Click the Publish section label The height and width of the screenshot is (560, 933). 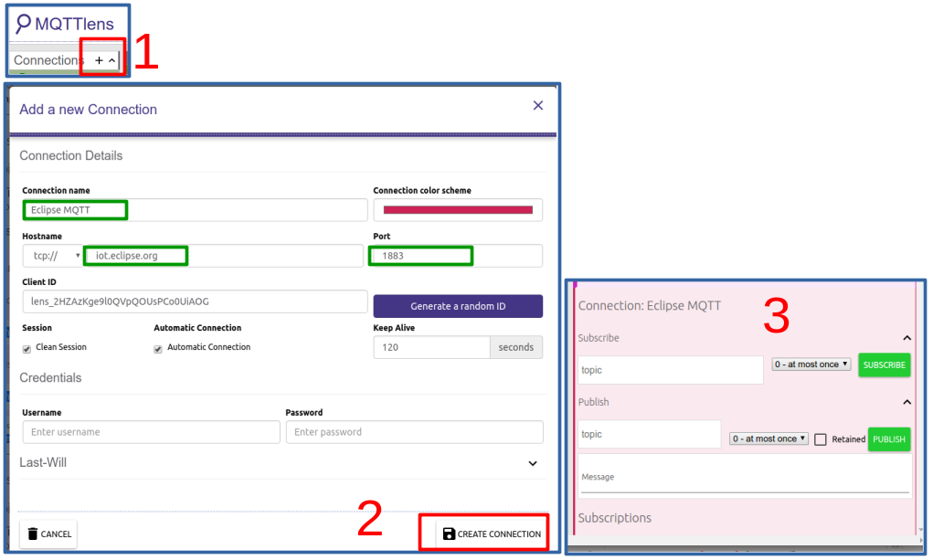click(593, 402)
